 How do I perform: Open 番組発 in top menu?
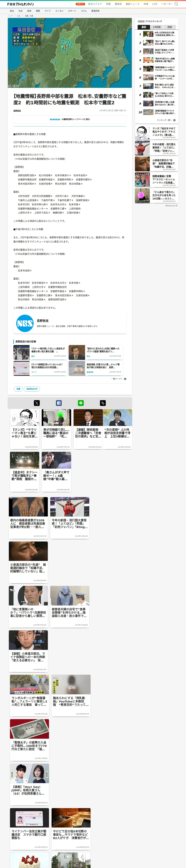pyautogui.click(x=118, y=4)
